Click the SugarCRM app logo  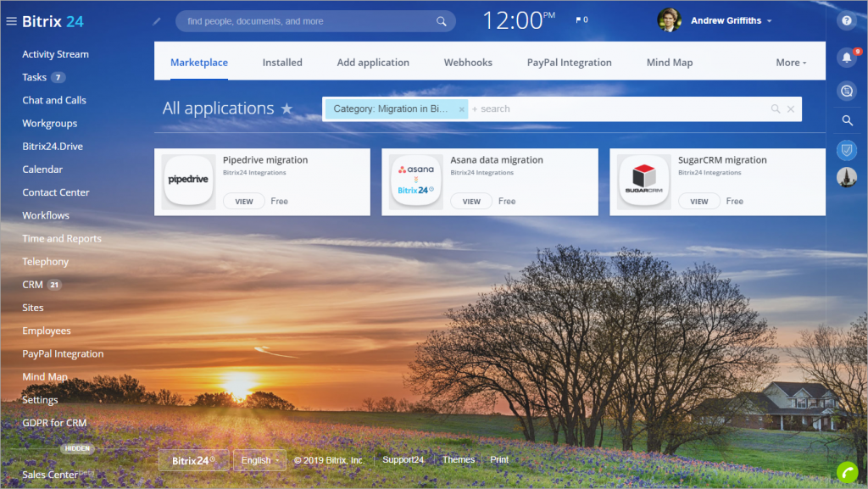coord(644,181)
